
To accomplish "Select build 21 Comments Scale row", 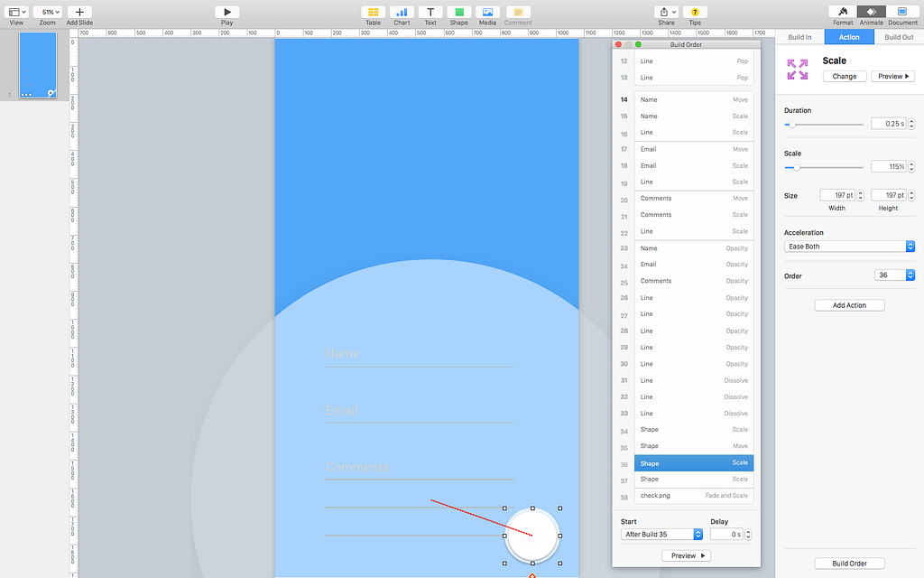I will [694, 215].
